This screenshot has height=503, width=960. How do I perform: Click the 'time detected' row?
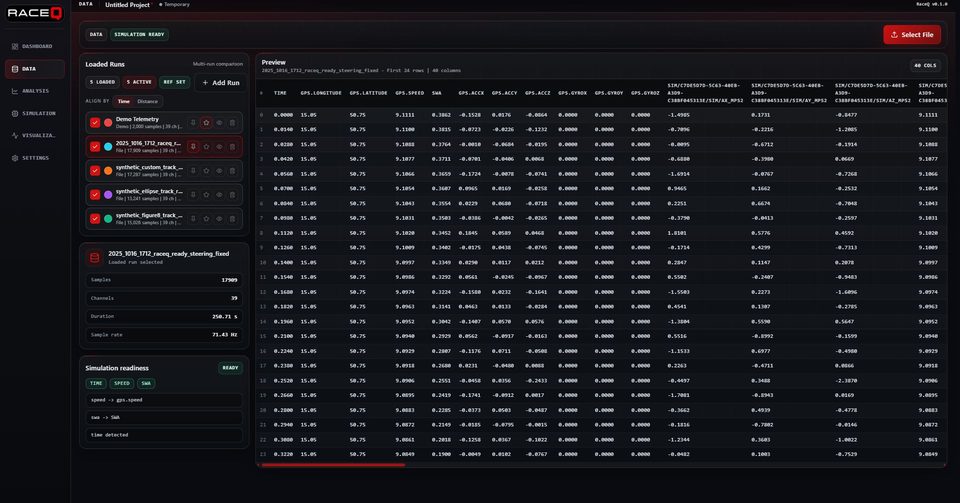click(164, 435)
